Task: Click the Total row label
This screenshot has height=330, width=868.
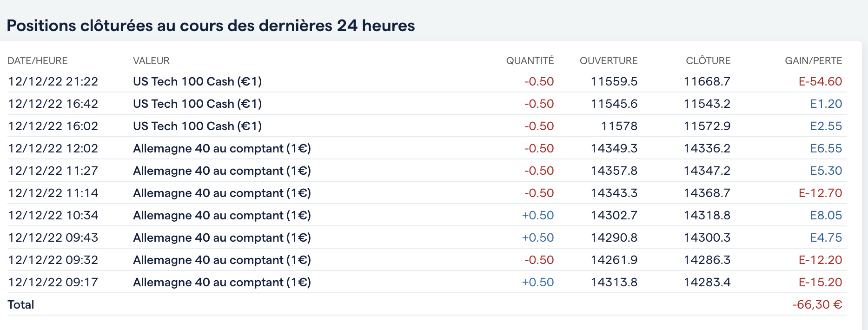Action: tap(21, 305)
